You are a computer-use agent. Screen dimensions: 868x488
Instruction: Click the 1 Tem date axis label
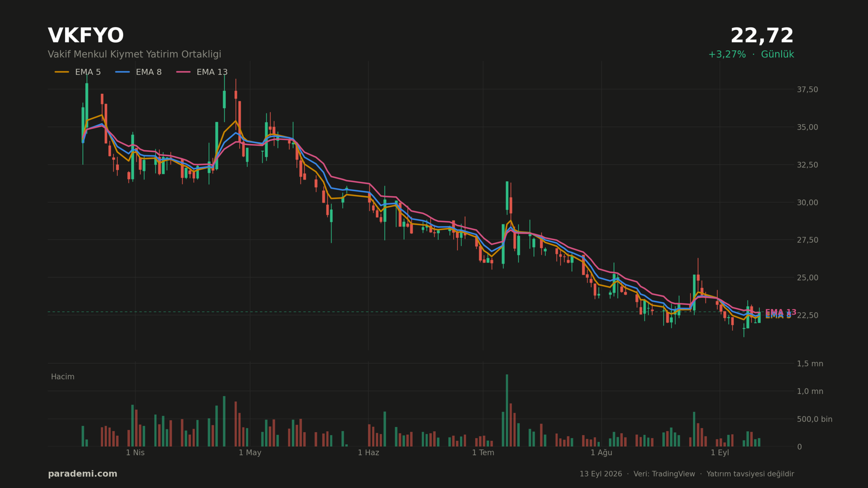[483, 453]
